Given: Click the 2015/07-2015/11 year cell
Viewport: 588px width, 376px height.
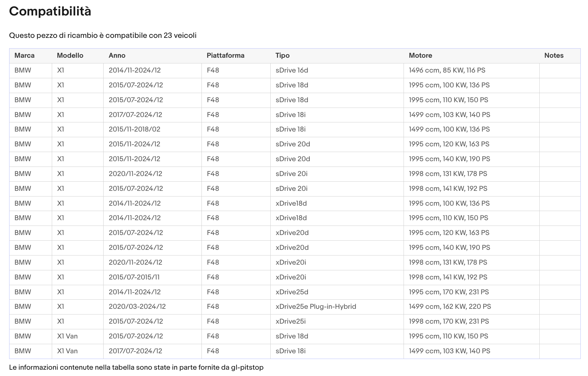Looking at the screenshot, I should (153, 277).
